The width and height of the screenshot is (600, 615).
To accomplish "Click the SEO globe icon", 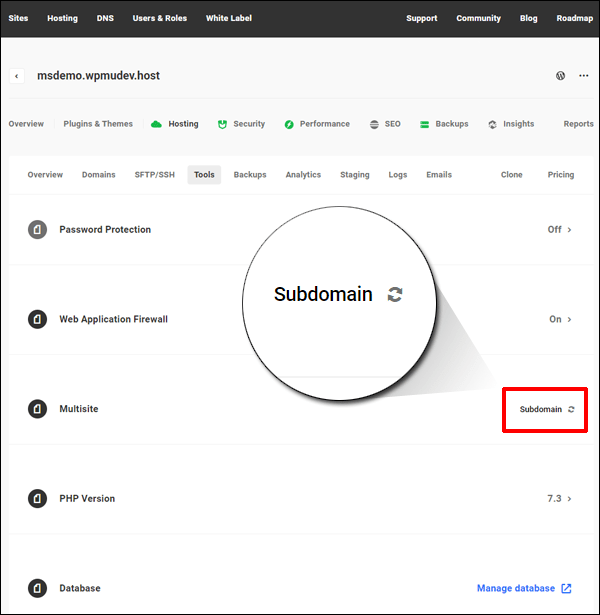I will tap(374, 124).
